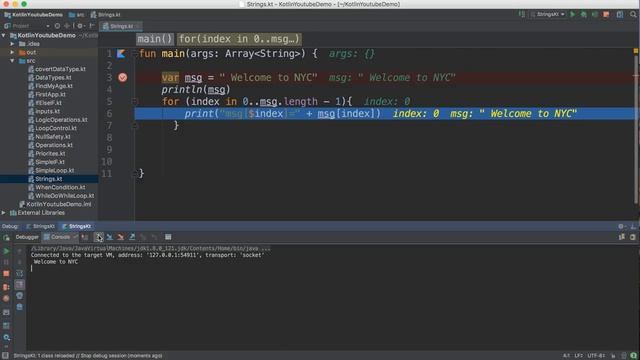Collapse the src folder
Screen dimensions: 640x360
click(12, 61)
